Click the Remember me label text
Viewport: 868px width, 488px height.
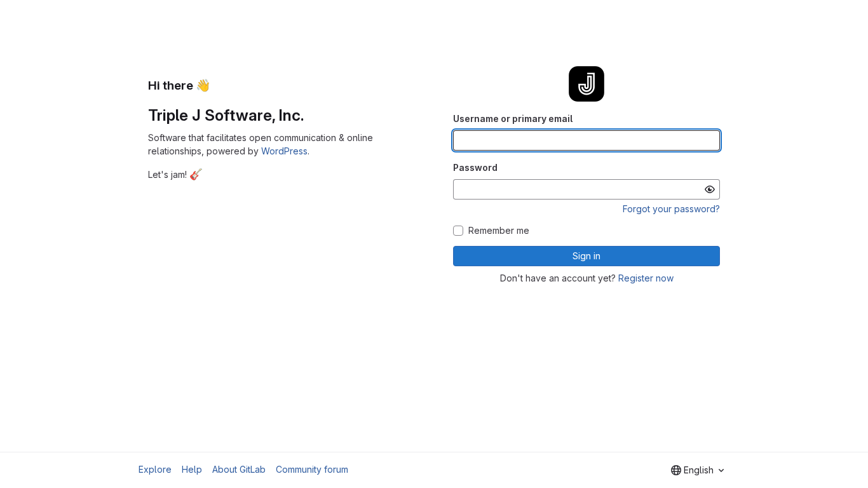coord(498,231)
